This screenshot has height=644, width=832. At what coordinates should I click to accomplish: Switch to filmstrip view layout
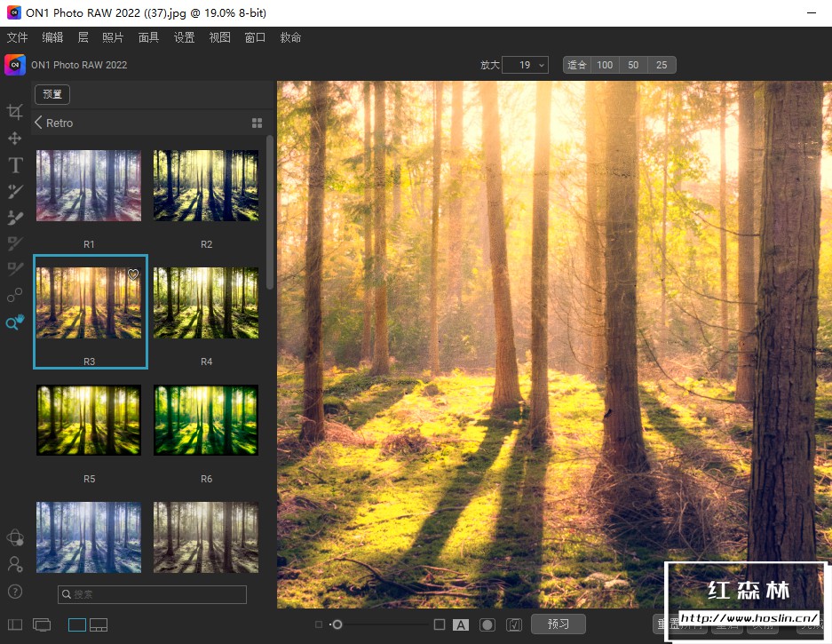[99, 624]
